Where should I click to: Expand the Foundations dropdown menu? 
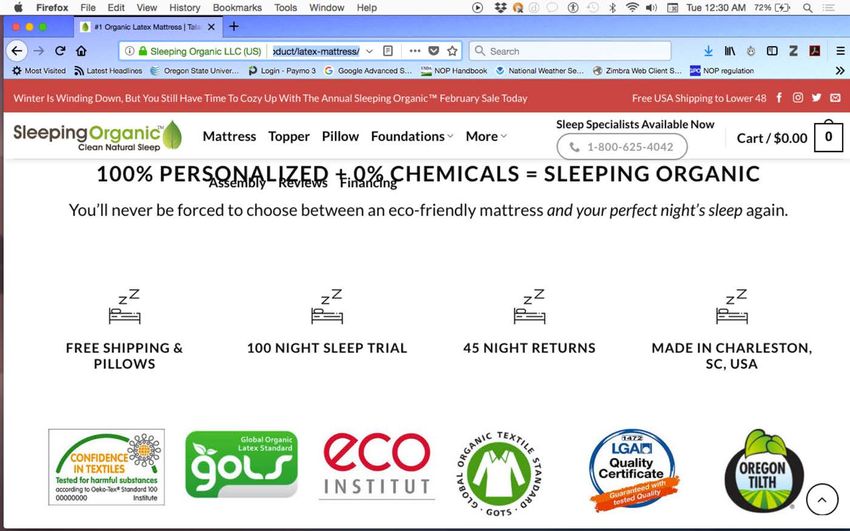412,136
